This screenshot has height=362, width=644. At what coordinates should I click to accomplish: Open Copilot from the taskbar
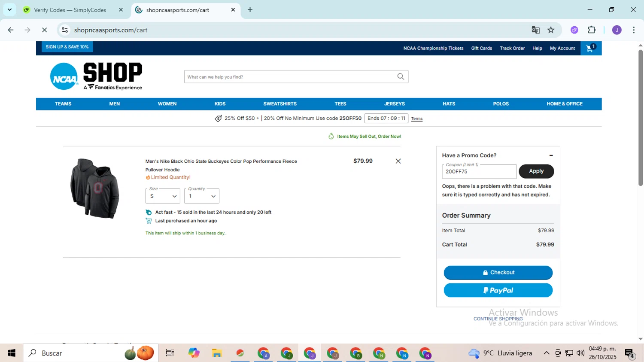[x=194, y=353]
